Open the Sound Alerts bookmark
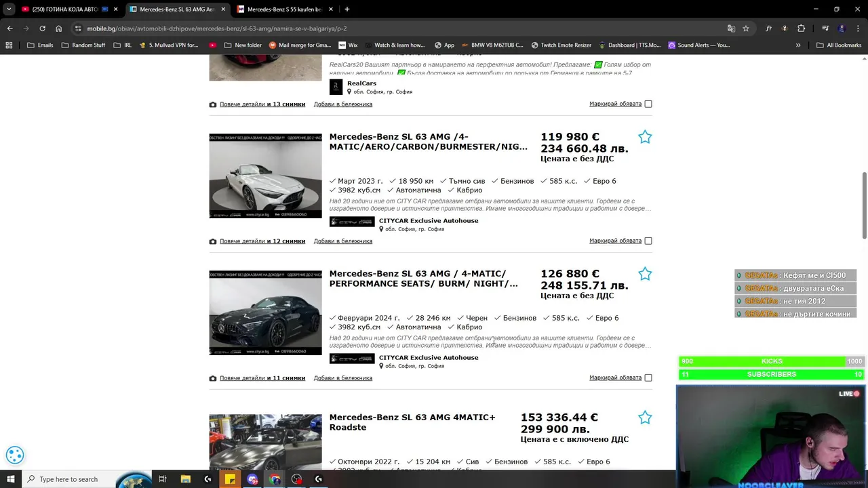This screenshot has width=868, height=488. [699, 45]
